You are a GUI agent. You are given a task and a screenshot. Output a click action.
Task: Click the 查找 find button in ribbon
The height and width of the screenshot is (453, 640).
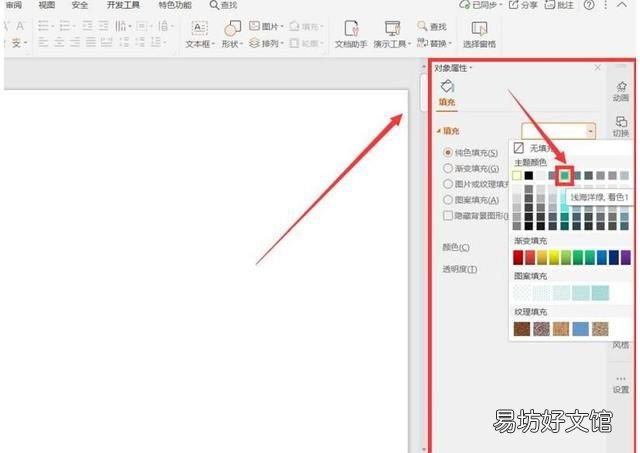(x=432, y=27)
